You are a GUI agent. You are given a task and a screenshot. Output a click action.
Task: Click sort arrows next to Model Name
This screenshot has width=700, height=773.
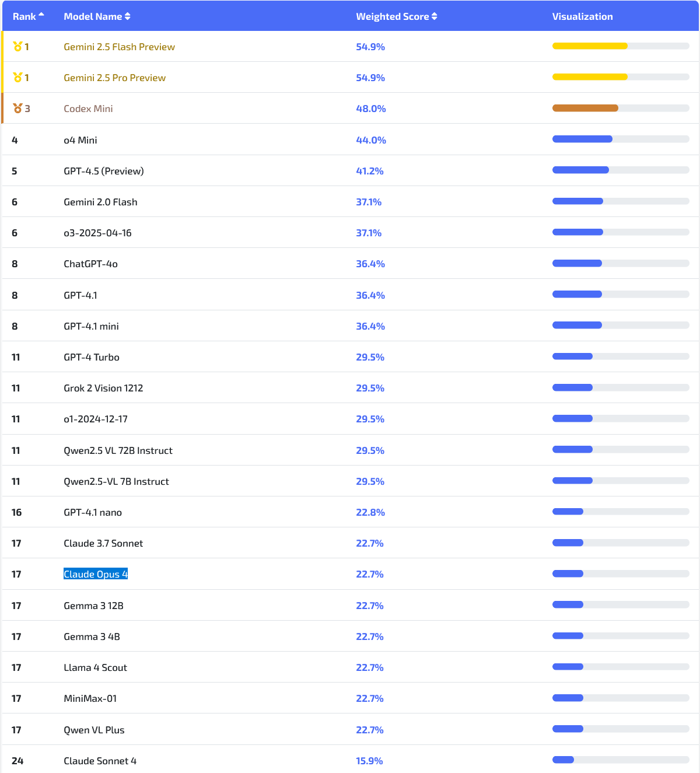(128, 16)
